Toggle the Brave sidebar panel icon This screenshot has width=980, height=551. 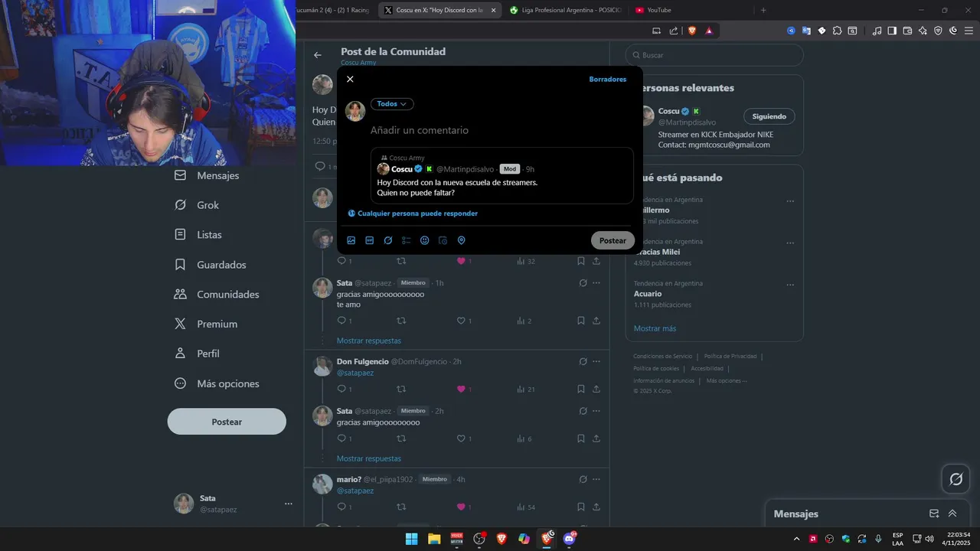tap(892, 31)
